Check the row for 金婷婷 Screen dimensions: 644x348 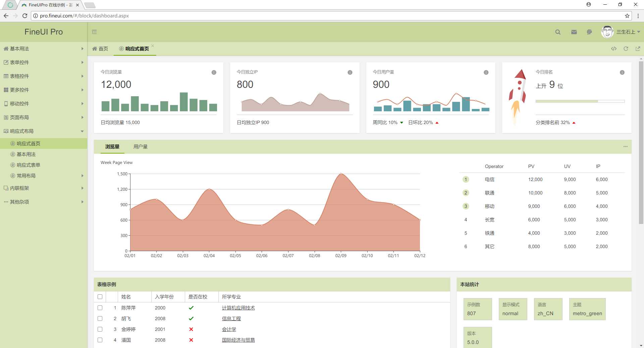click(100, 329)
